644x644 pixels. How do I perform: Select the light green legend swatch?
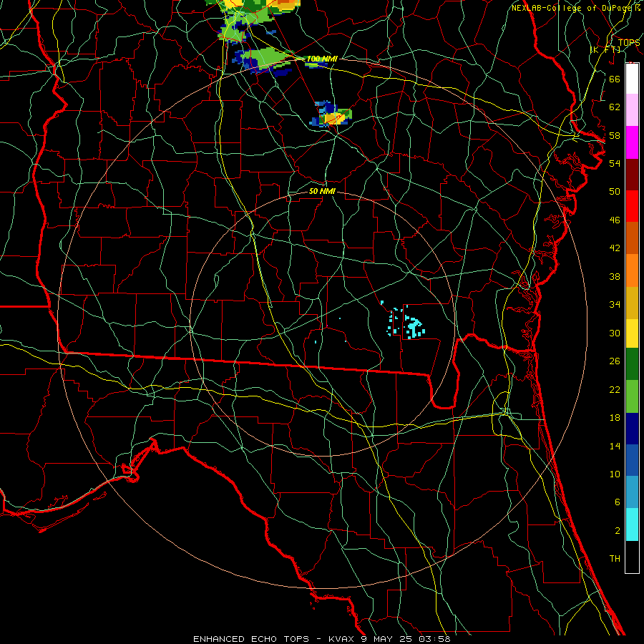coord(632,396)
